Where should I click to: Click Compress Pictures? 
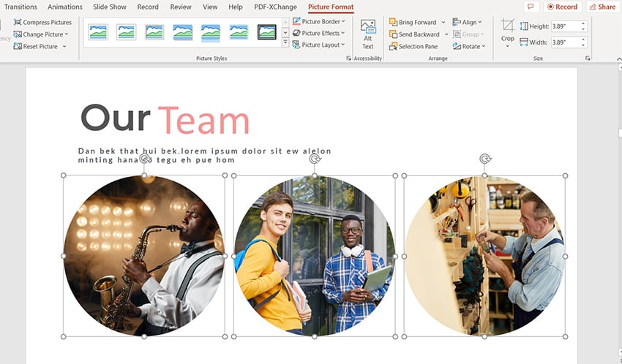[42, 23]
